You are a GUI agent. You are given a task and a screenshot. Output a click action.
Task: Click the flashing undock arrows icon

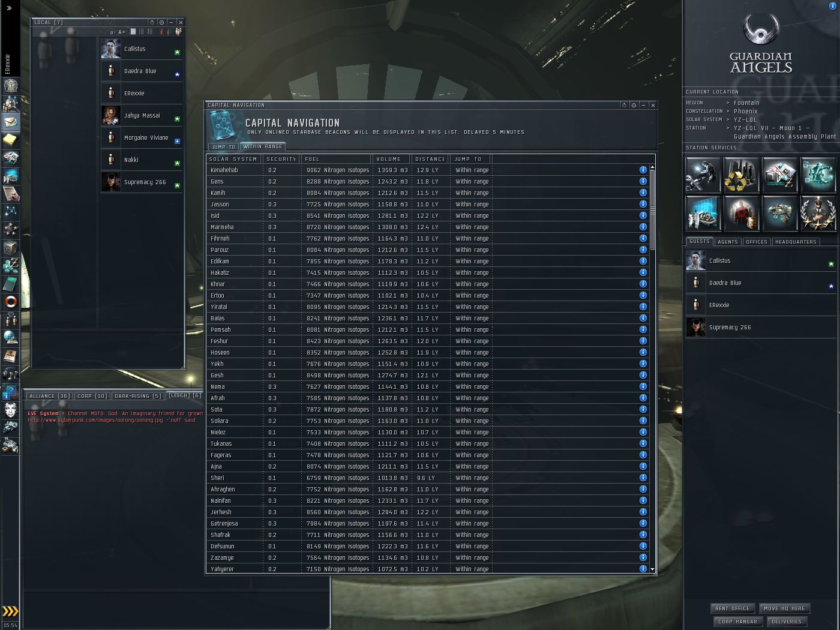point(10,611)
